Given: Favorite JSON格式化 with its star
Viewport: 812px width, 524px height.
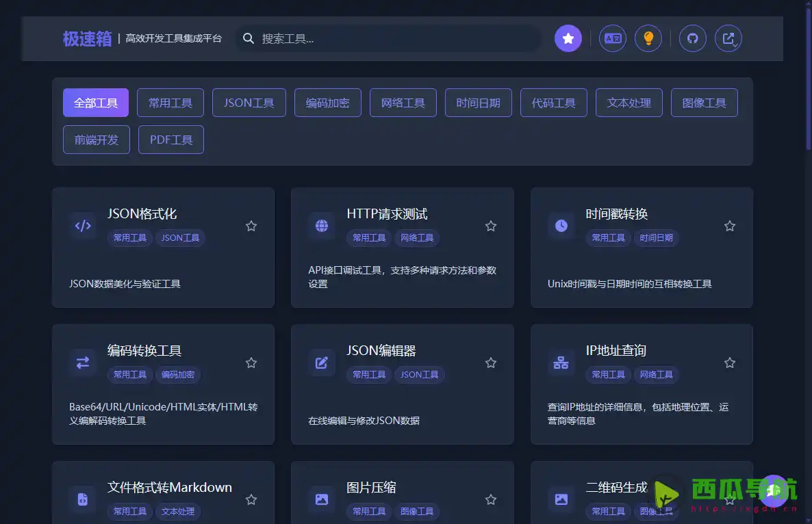Looking at the screenshot, I should 251,226.
